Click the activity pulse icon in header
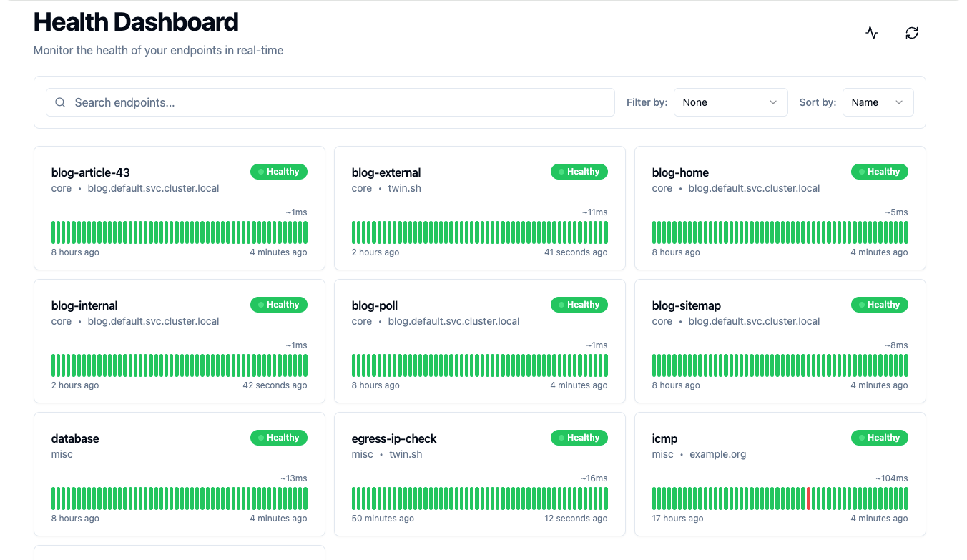Viewport: 967px width, 560px height. pyautogui.click(x=871, y=33)
